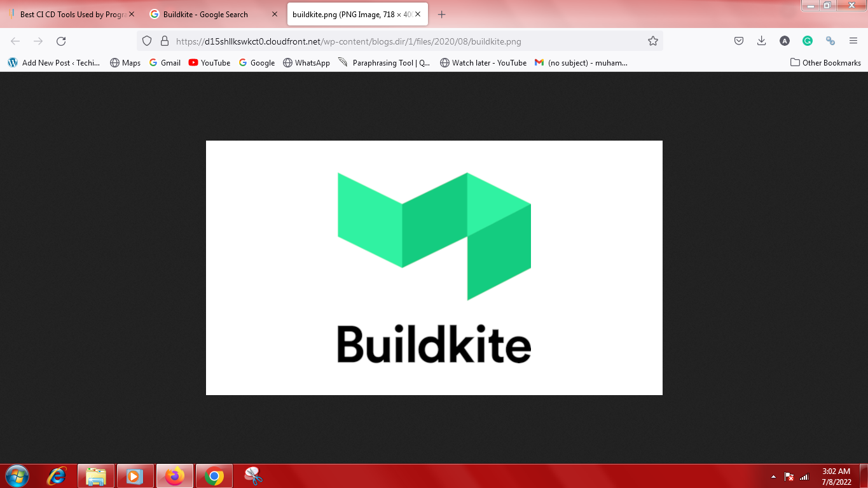Open the Paraphrasing Tool bookmark
The width and height of the screenshot is (868, 488).
pos(385,63)
